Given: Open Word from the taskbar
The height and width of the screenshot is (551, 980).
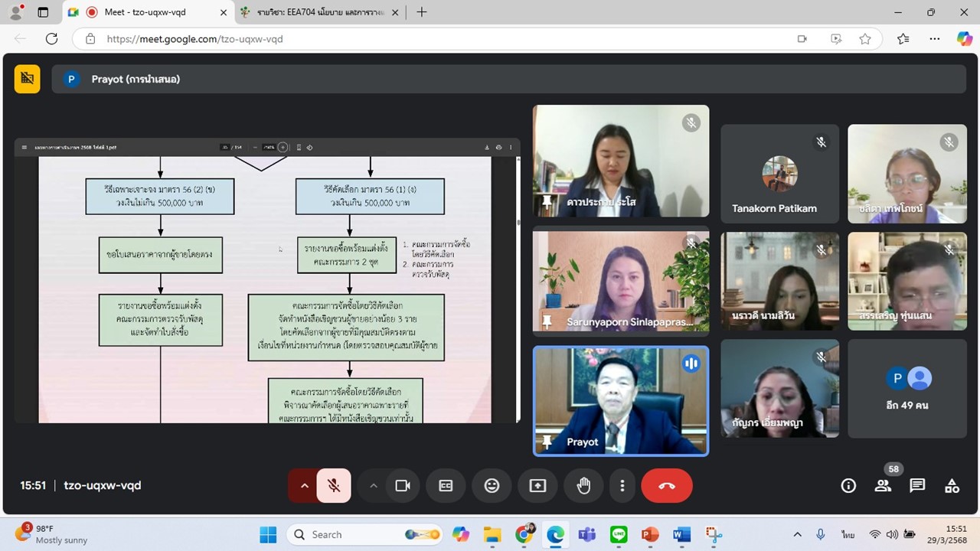Looking at the screenshot, I should (x=681, y=534).
